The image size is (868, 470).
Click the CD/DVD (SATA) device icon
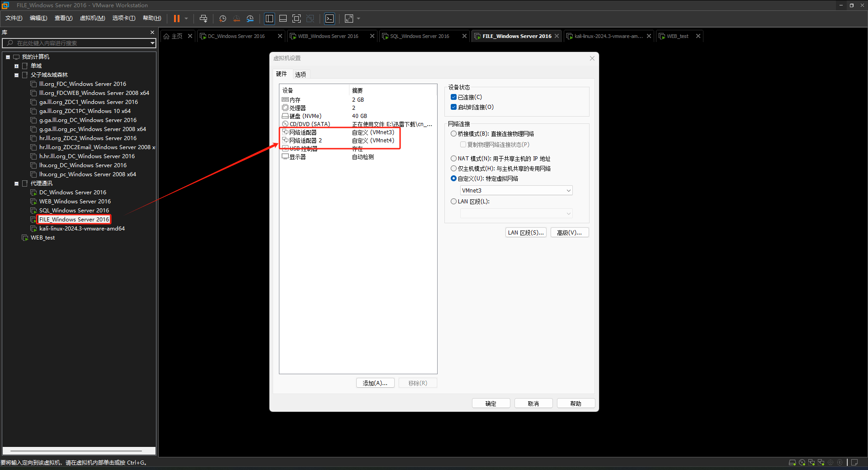[285, 124]
